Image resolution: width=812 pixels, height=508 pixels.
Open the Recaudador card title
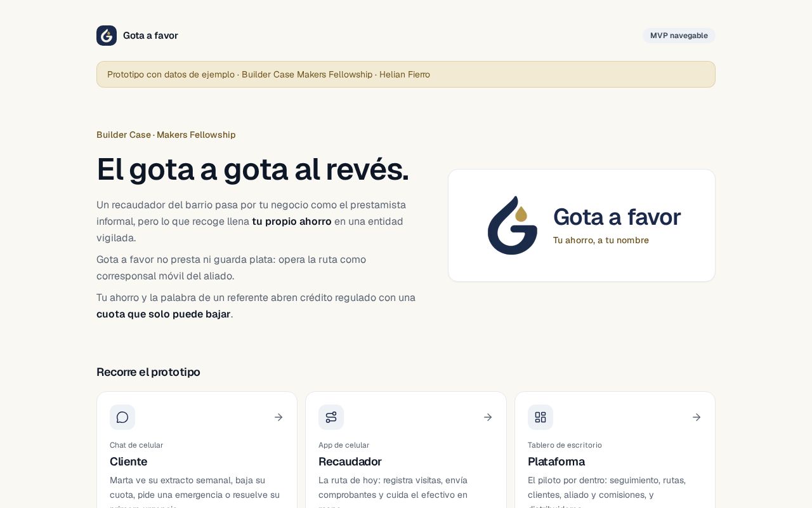[x=350, y=462]
